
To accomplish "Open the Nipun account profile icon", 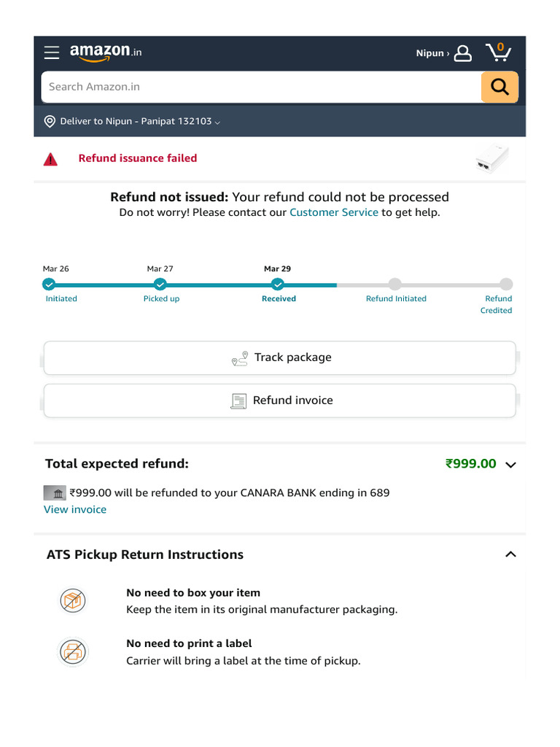I will 462,53.
